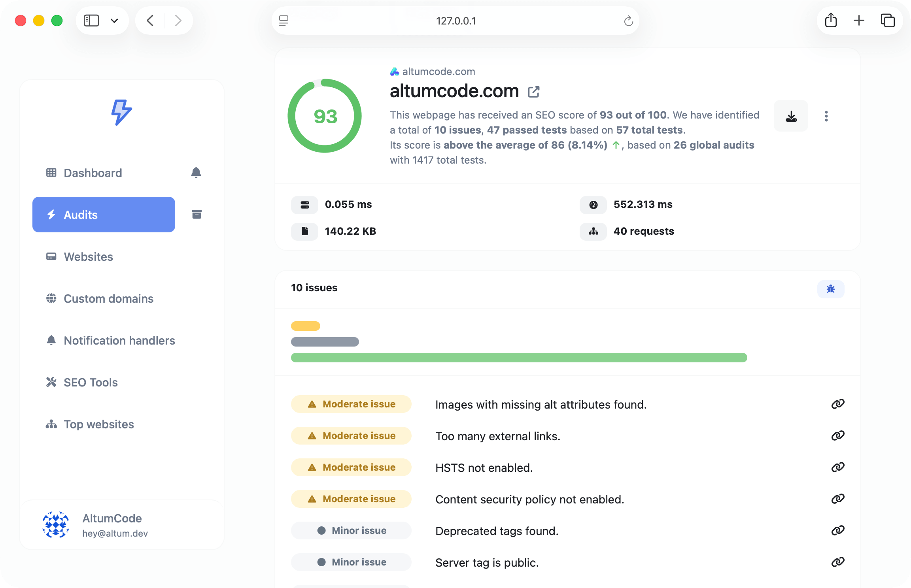
Task: Go forward in browser history
Action: (178, 21)
